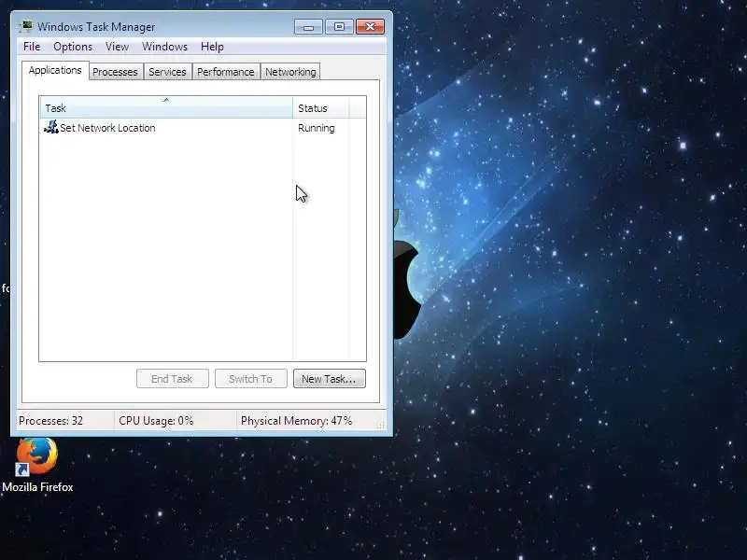Switch to the Services tab
This screenshot has width=747, height=560.
167,72
